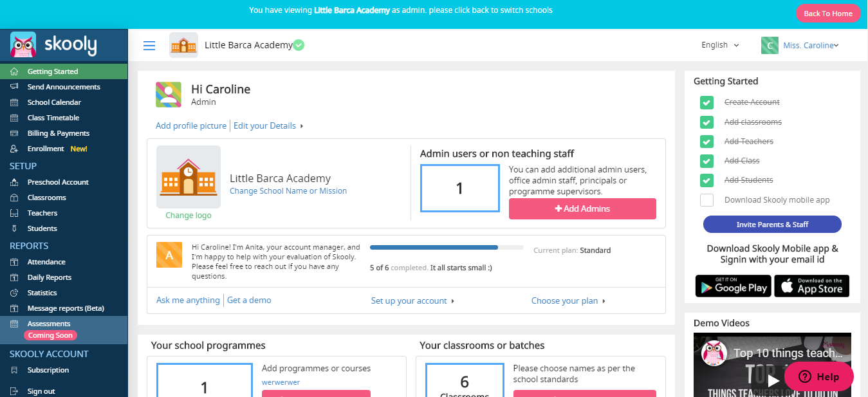Click the Skooly owl logo
The image size is (868, 397).
(x=23, y=45)
